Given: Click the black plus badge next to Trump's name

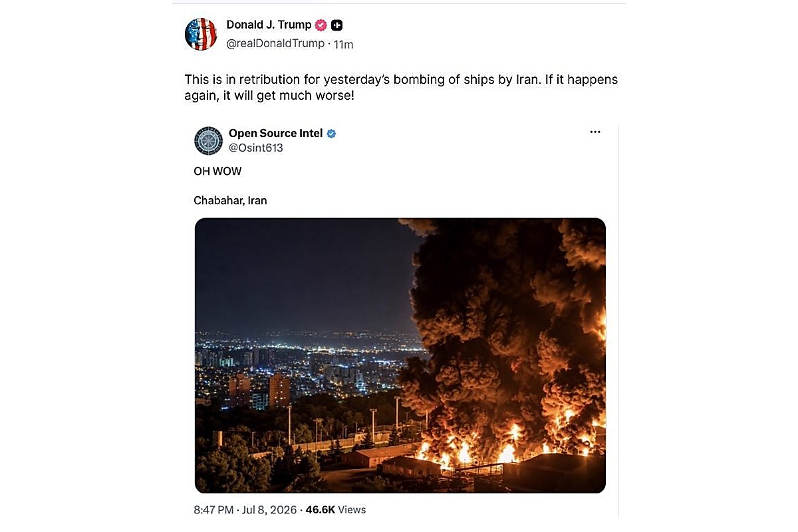Looking at the screenshot, I should click(337, 25).
